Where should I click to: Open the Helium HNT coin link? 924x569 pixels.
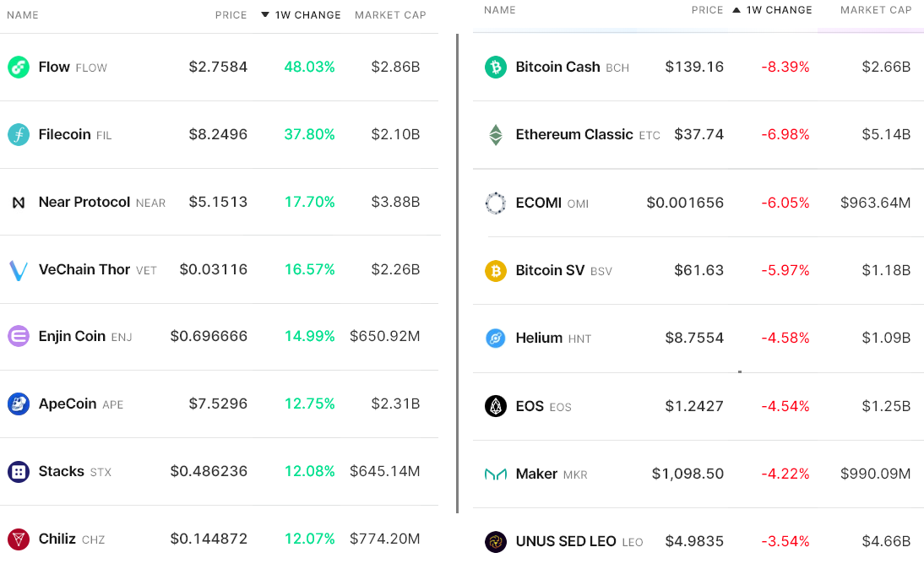(553, 338)
